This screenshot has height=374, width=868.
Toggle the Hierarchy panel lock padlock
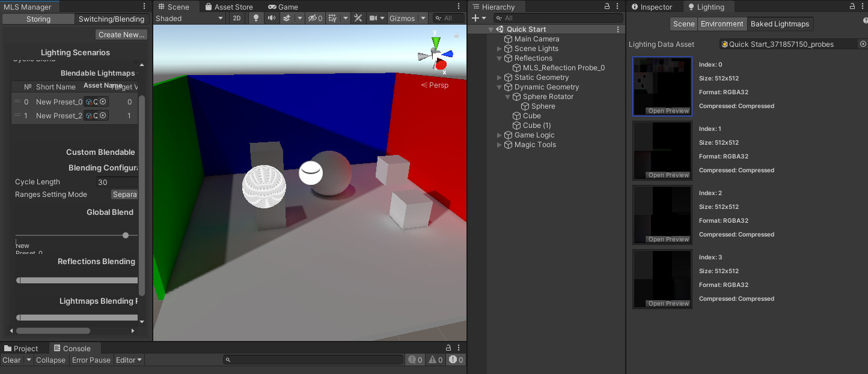click(607, 6)
